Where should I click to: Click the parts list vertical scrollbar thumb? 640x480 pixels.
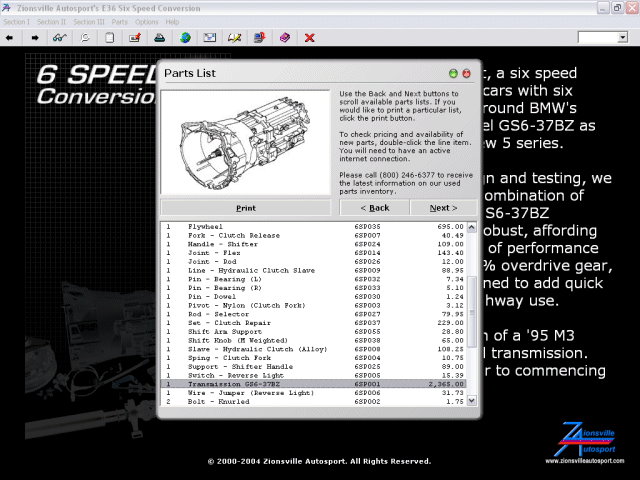coord(471,312)
